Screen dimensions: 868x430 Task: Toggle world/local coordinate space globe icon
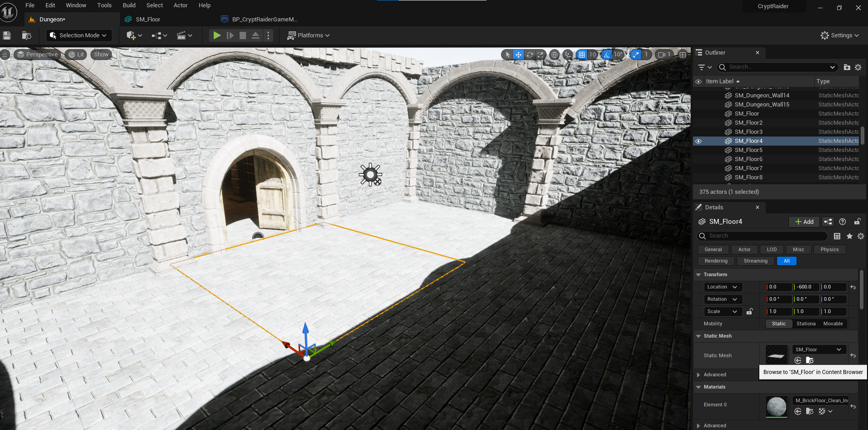point(554,55)
